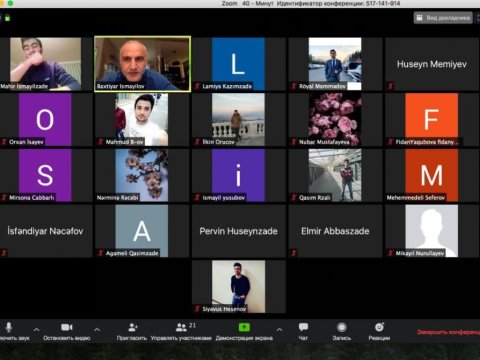The height and width of the screenshot is (360, 480).
Task: Switch to speaker view with top-right button
Action: pyautogui.click(x=443, y=18)
